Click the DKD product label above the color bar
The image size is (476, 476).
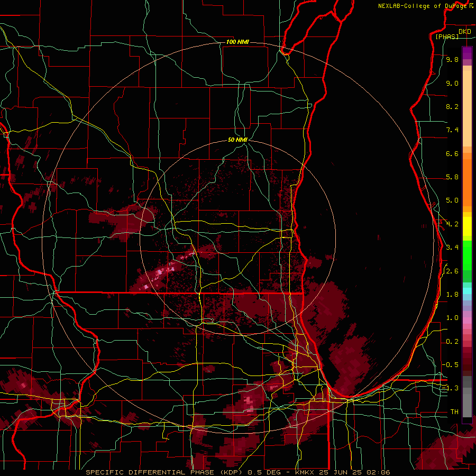point(465,32)
